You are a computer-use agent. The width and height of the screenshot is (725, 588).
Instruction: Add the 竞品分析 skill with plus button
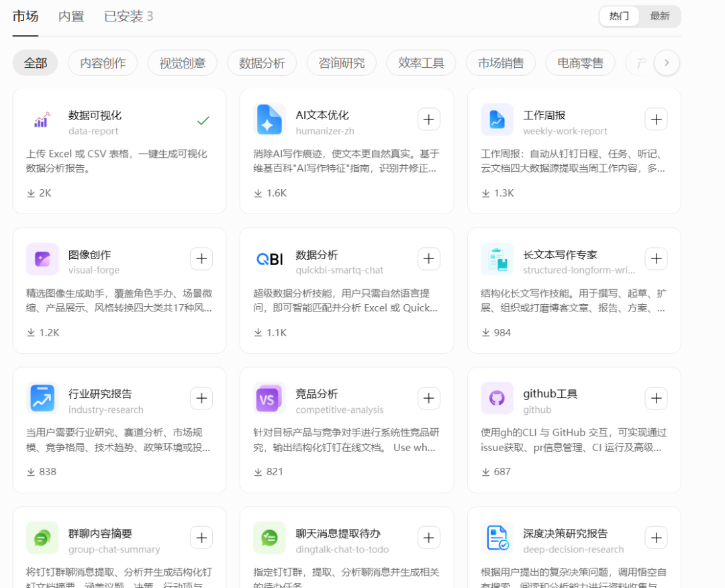(x=428, y=399)
